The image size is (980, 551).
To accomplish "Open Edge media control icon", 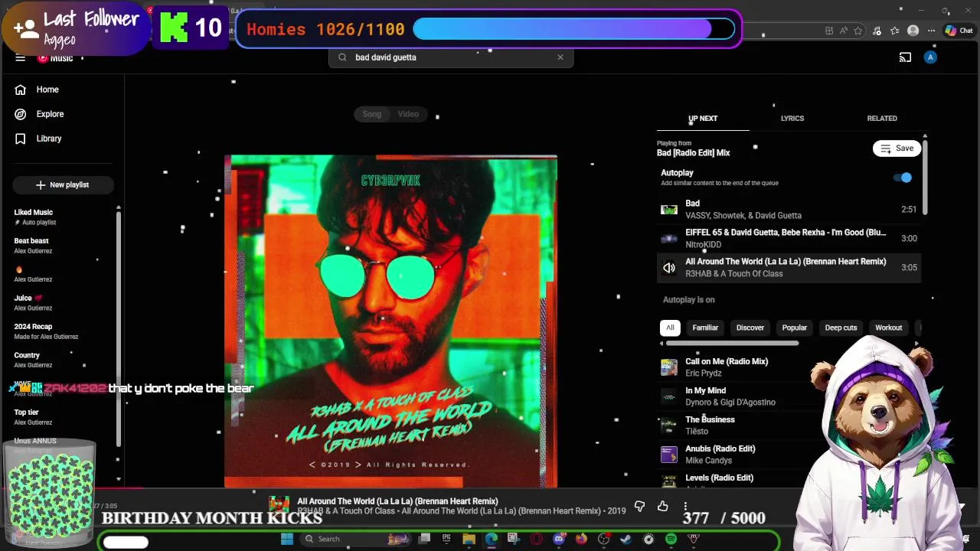I will click(x=876, y=31).
